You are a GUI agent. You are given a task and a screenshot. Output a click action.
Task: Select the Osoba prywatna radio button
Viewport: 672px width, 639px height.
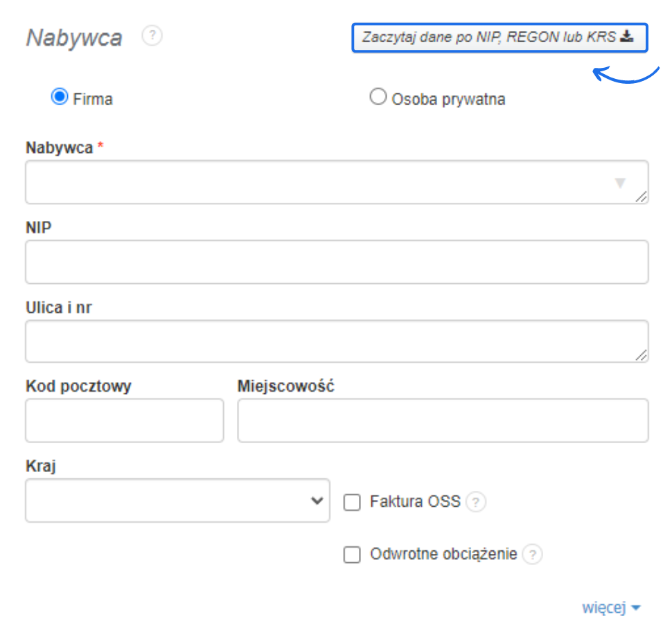point(378,97)
